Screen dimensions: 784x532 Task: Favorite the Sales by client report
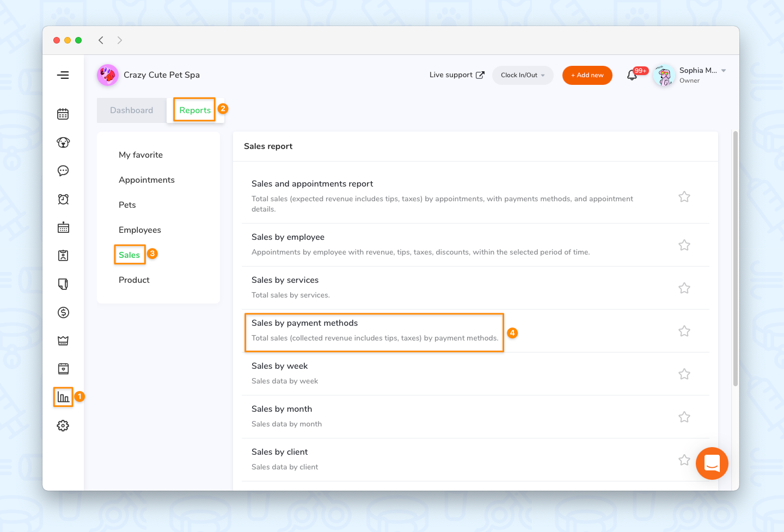click(x=684, y=460)
